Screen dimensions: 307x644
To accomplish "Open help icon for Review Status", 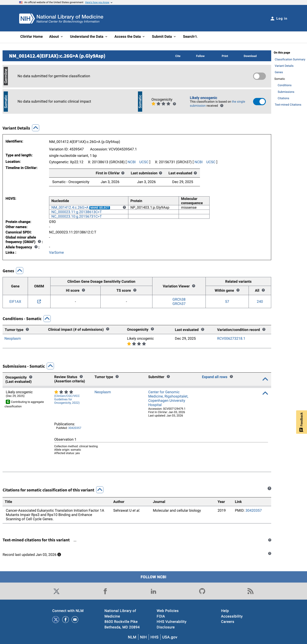I will pos(81,377).
